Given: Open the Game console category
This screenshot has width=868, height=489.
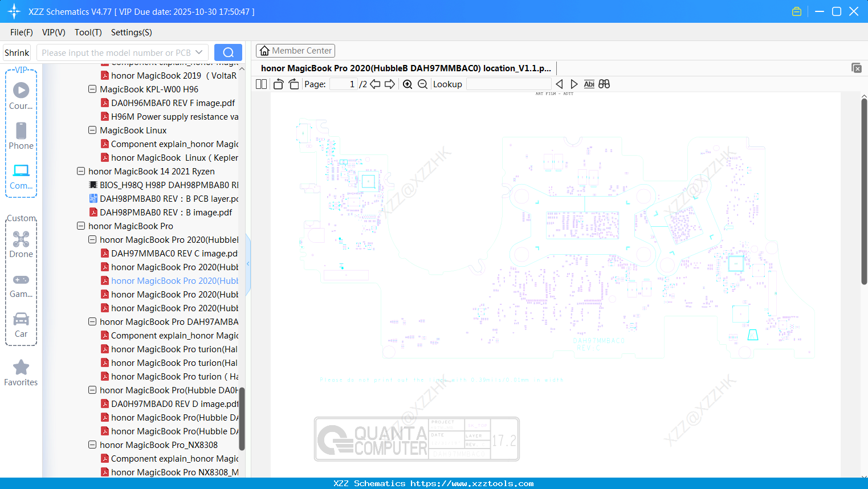Looking at the screenshot, I should (x=21, y=285).
